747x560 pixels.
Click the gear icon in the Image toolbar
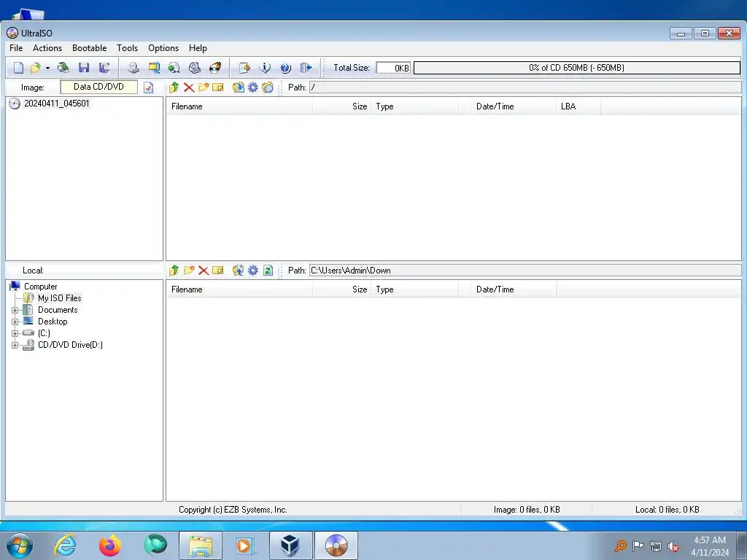point(253,87)
